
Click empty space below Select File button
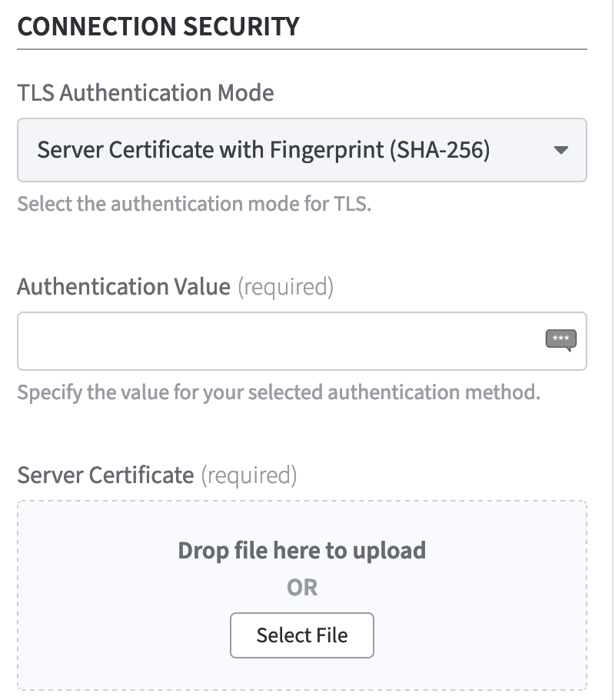click(301, 674)
